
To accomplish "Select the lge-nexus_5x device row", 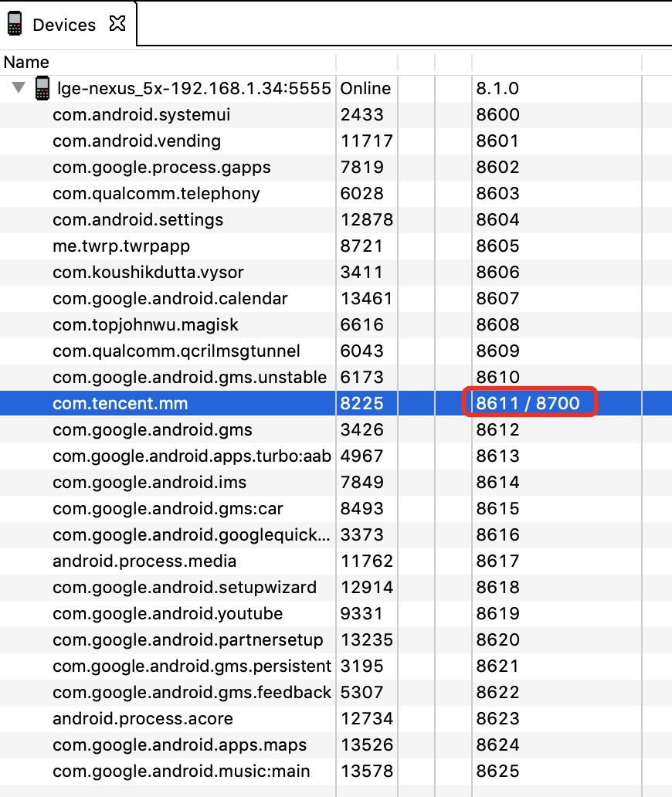I will (336, 89).
